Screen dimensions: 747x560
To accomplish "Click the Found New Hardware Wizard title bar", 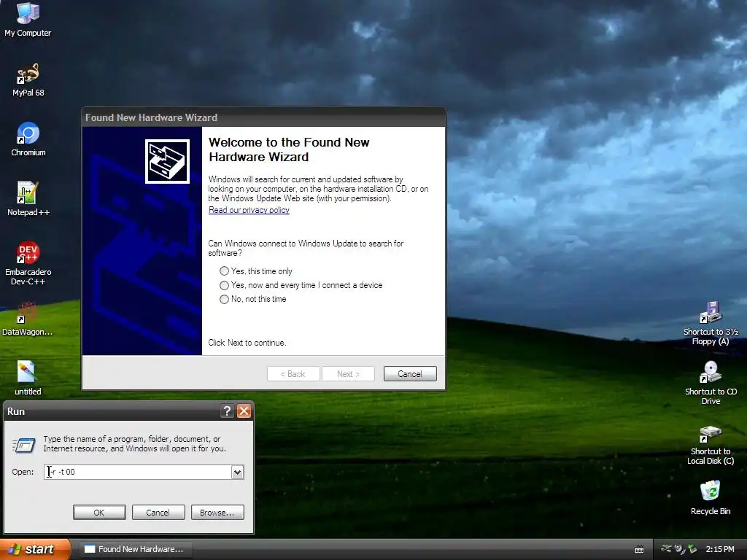I will tap(263, 117).
